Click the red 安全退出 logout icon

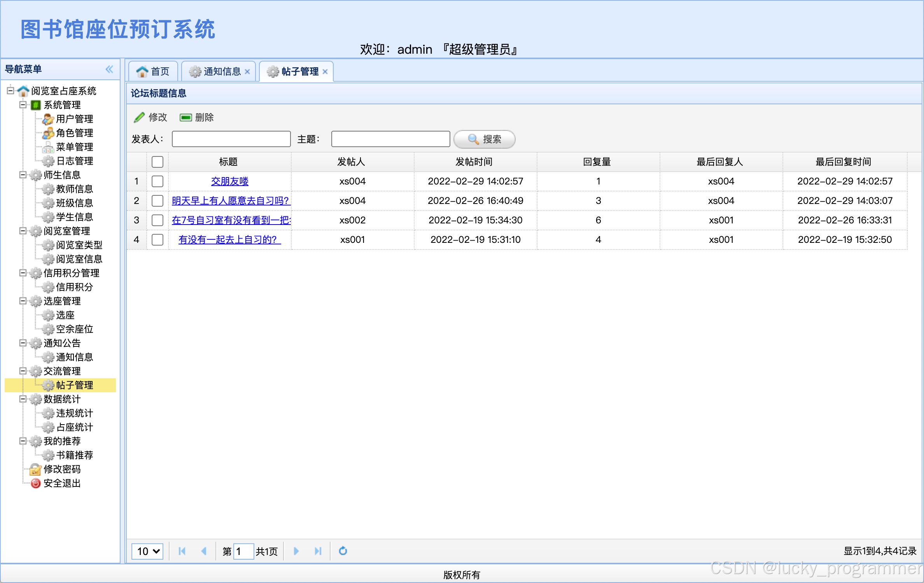35,483
